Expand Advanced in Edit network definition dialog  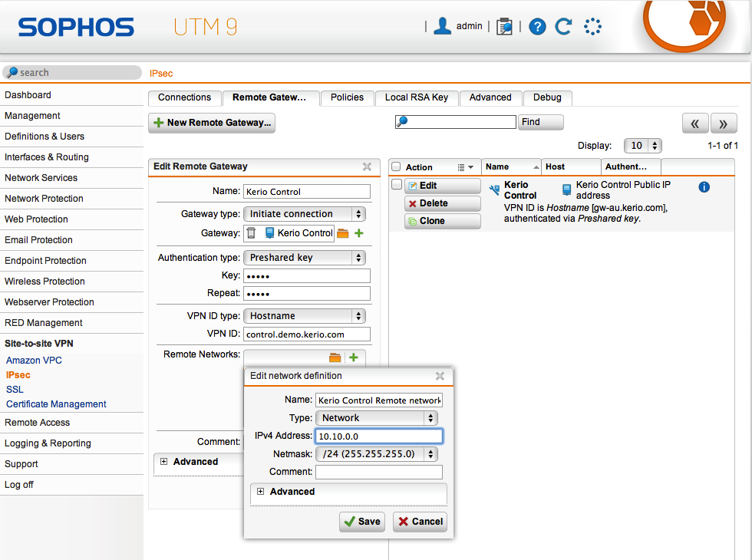pos(260,492)
